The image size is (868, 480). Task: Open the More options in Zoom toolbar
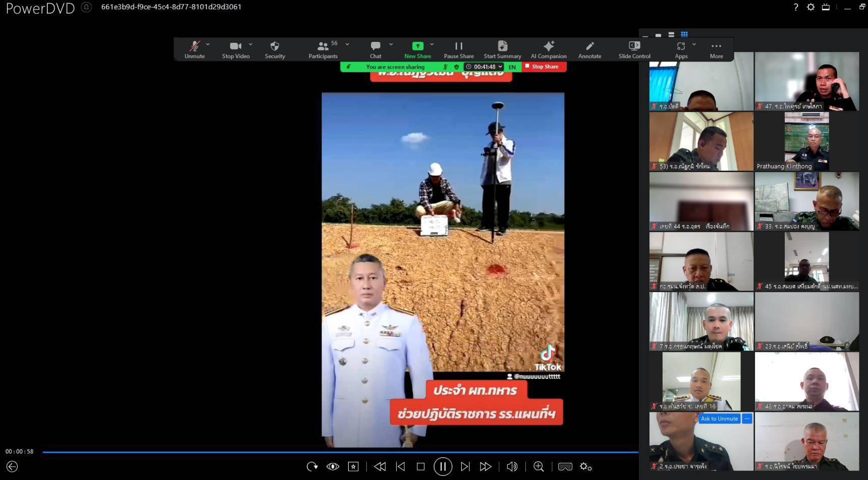716,49
